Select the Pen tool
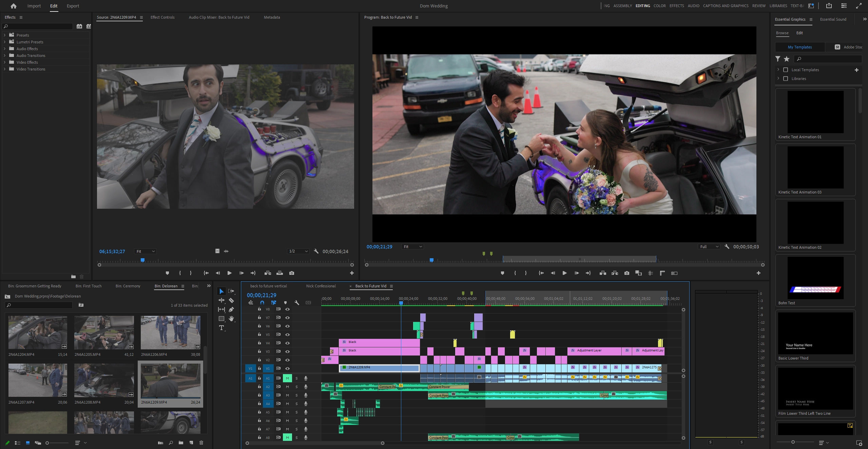Screen dimensions: 868x449 [x=231, y=309]
